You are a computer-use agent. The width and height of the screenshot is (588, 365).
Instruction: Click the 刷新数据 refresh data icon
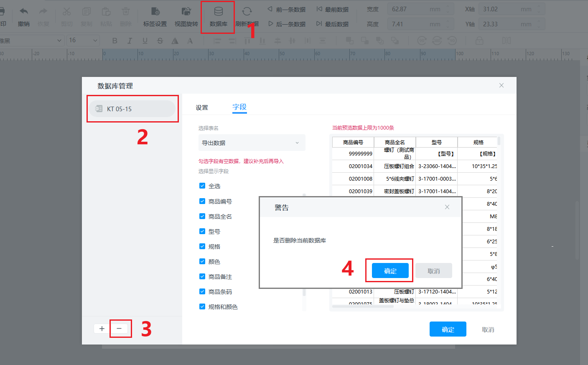click(247, 16)
